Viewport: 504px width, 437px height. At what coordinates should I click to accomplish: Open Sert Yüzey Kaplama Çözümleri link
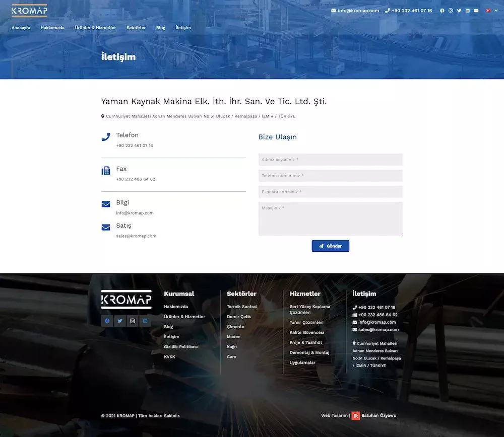(x=310, y=310)
